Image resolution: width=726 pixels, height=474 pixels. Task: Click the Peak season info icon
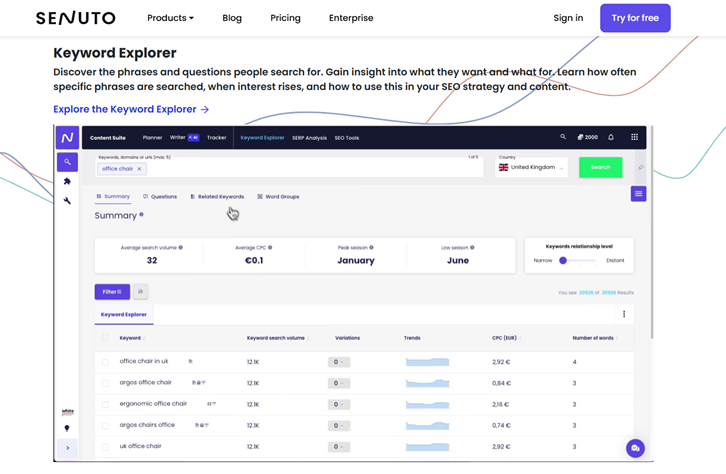371,247
